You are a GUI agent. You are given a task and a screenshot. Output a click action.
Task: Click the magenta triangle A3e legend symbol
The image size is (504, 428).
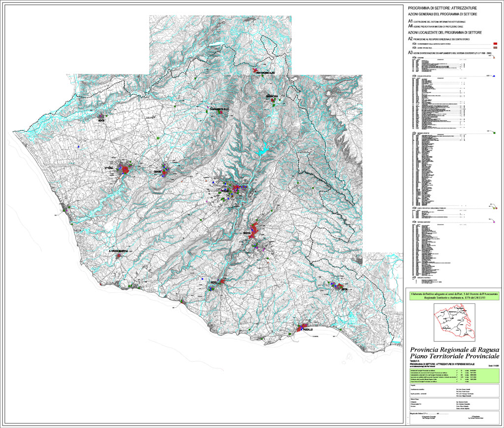click(x=494, y=222)
